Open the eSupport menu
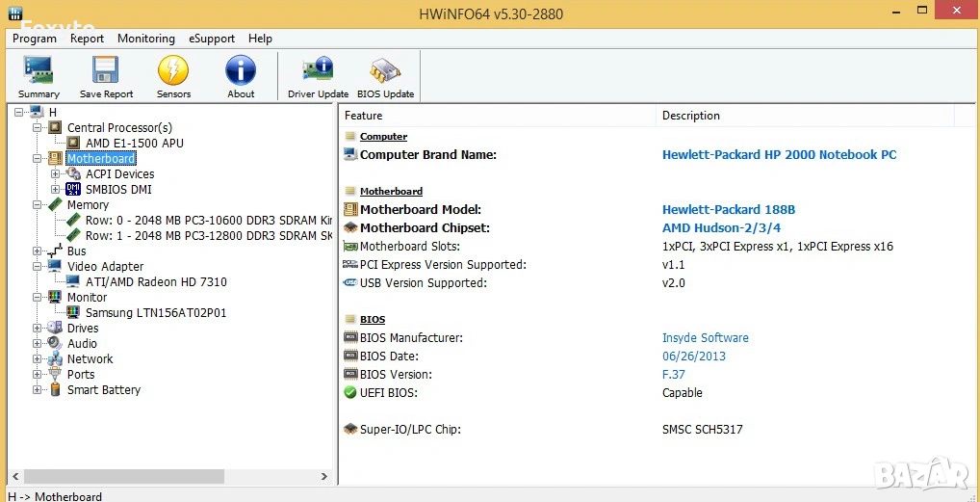This screenshot has height=502, width=980. pos(212,39)
